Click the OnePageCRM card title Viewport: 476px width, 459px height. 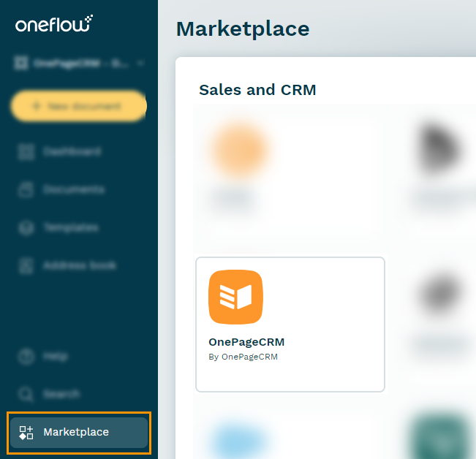(246, 342)
